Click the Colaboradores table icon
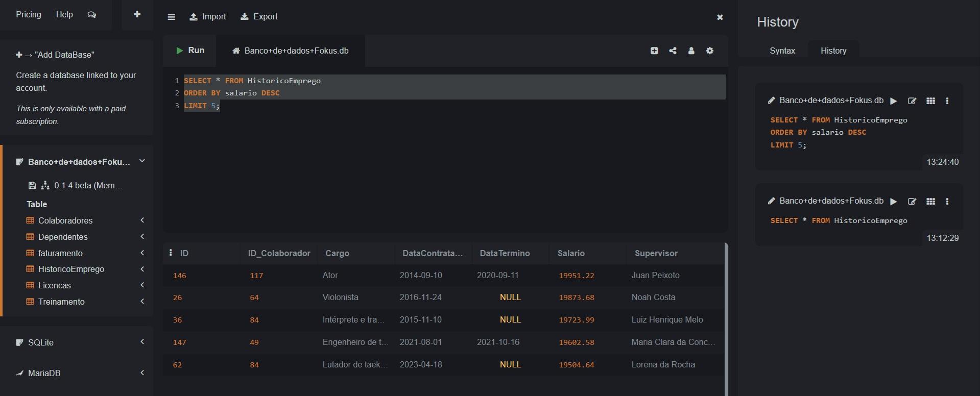This screenshot has height=396, width=980. 30,220
